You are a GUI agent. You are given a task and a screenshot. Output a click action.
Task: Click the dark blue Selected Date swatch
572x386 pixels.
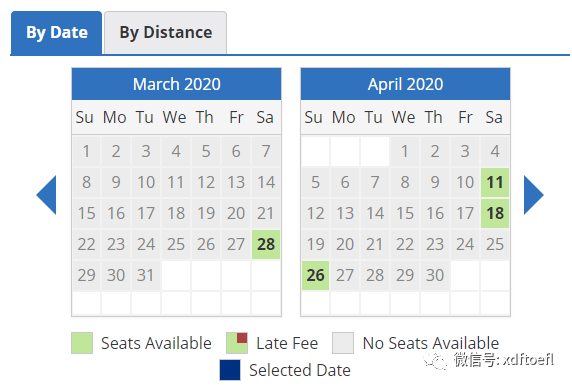(x=230, y=370)
